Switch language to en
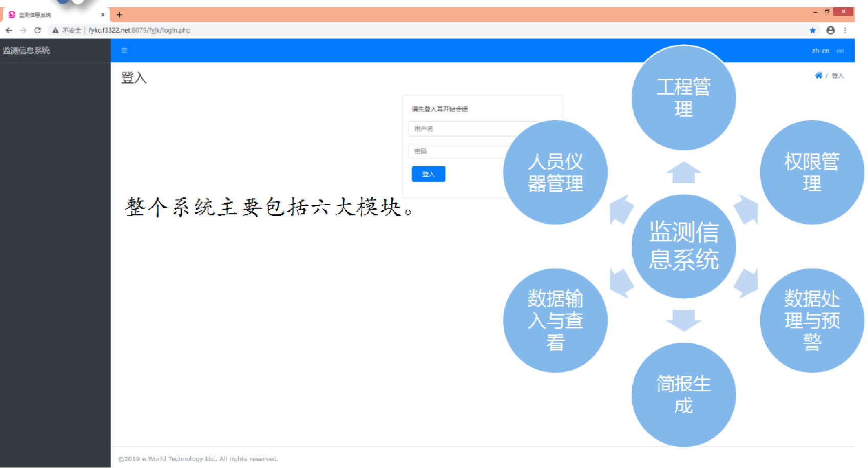Viewport: 868px width, 468px height. pos(840,51)
